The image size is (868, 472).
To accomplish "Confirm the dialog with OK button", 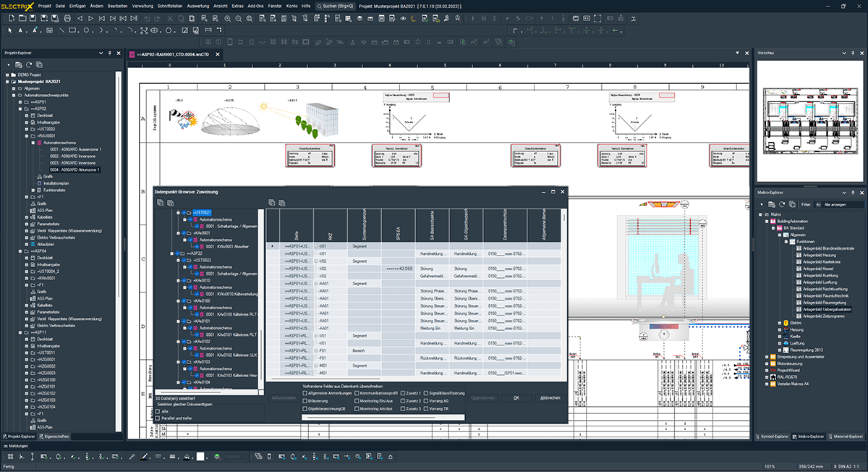I will (516, 397).
